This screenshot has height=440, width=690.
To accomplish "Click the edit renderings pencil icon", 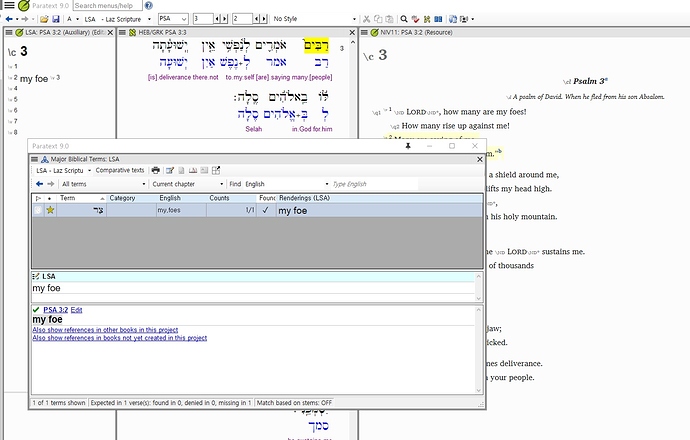I will click(x=170, y=170).
